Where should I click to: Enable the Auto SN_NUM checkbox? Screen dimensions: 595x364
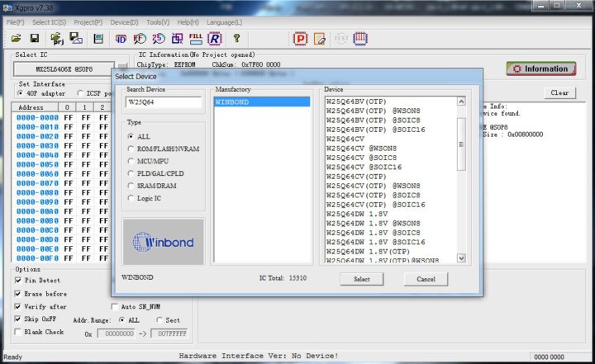coord(115,306)
